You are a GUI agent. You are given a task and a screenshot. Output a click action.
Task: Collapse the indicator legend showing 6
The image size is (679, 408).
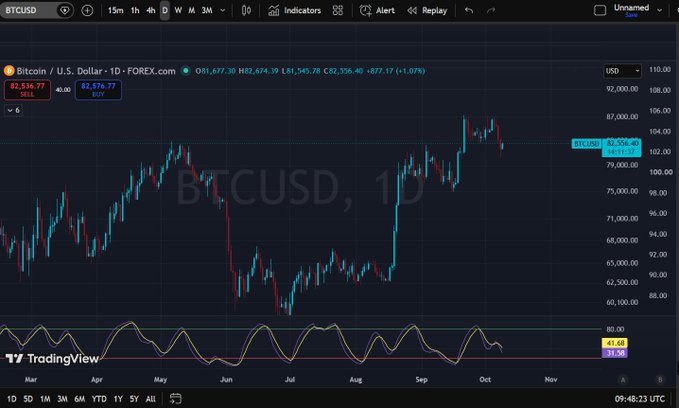click(13, 110)
